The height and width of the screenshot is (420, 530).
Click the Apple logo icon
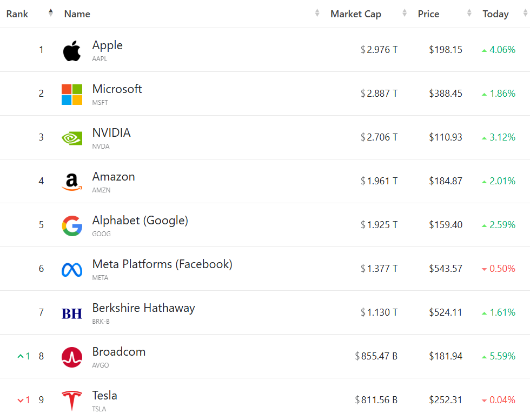72,51
